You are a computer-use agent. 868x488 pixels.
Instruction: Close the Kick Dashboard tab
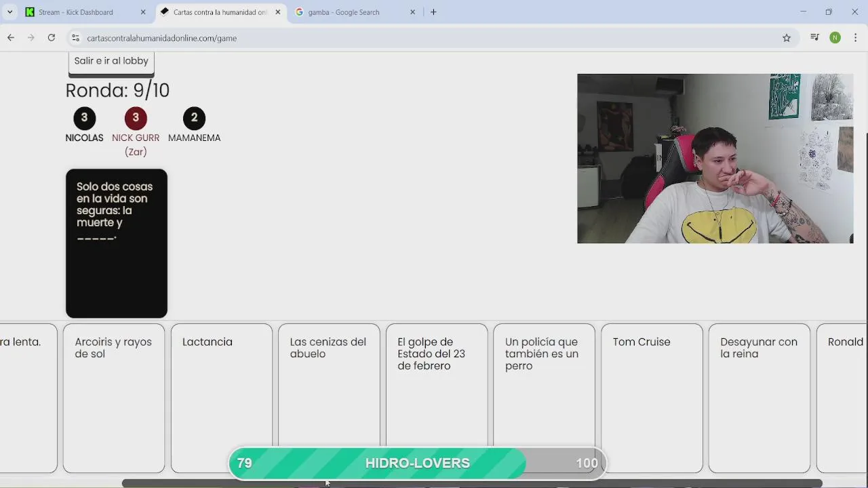pos(143,12)
